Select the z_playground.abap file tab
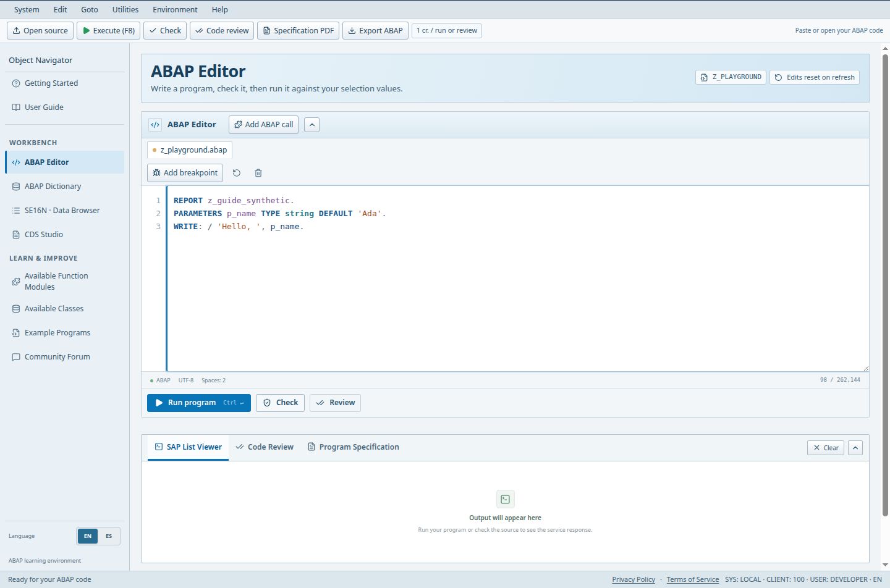This screenshot has height=588, width=890. coord(190,150)
